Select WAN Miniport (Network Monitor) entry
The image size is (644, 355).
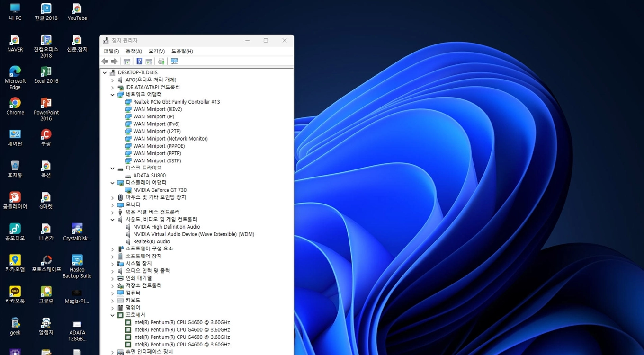170,139
